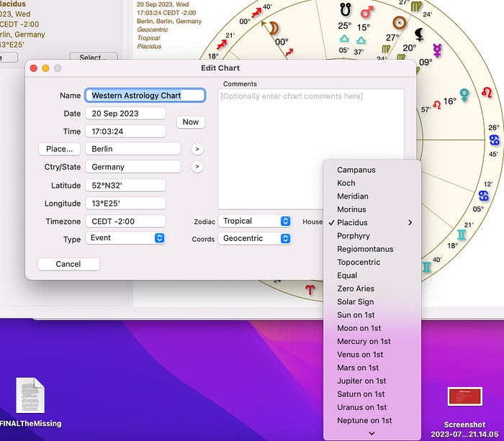Select Sun on 1st
This screenshot has height=441, width=504.
tap(372, 315)
